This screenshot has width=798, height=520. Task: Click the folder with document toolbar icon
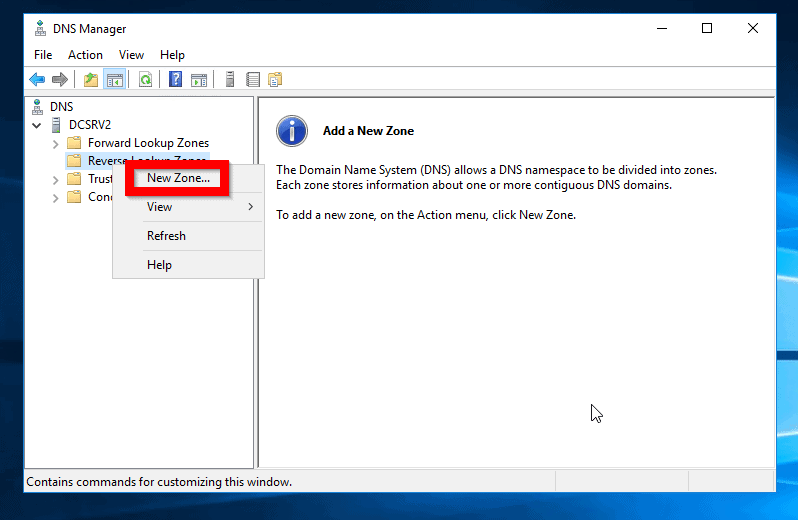(275, 79)
